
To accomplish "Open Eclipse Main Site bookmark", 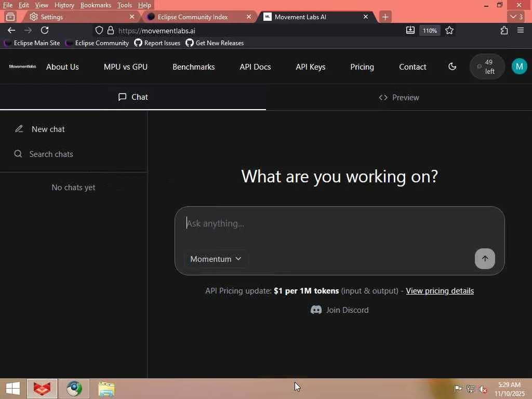I will [32, 43].
